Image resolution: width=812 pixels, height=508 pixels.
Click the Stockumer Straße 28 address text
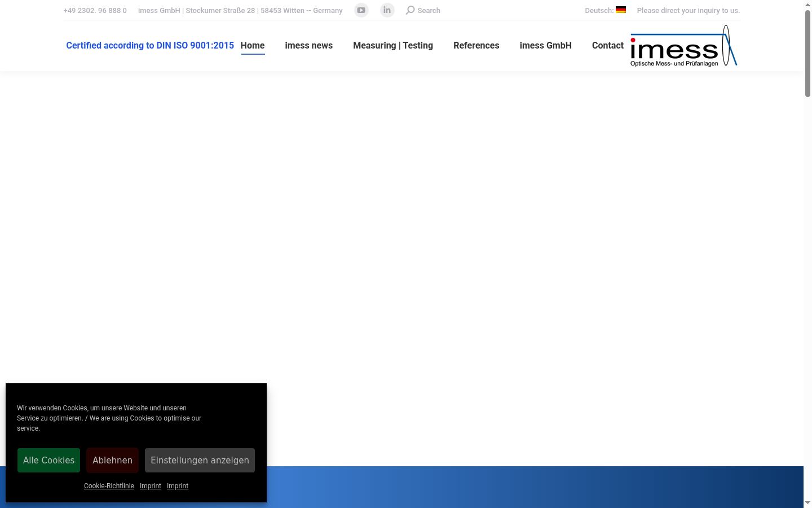tap(220, 11)
